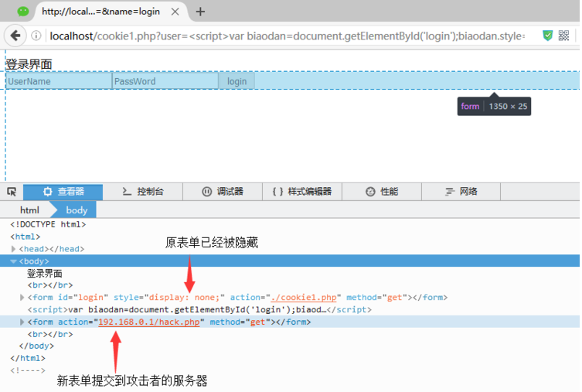Select the closing </html> tag line

[x=28, y=358]
